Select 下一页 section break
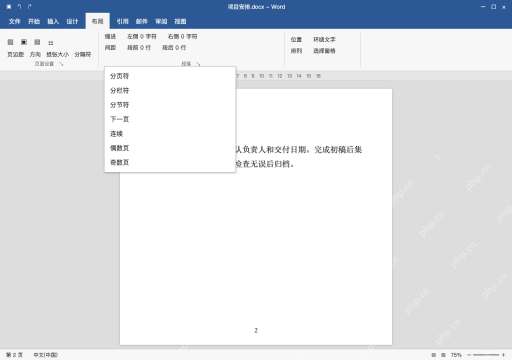 coord(170,119)
